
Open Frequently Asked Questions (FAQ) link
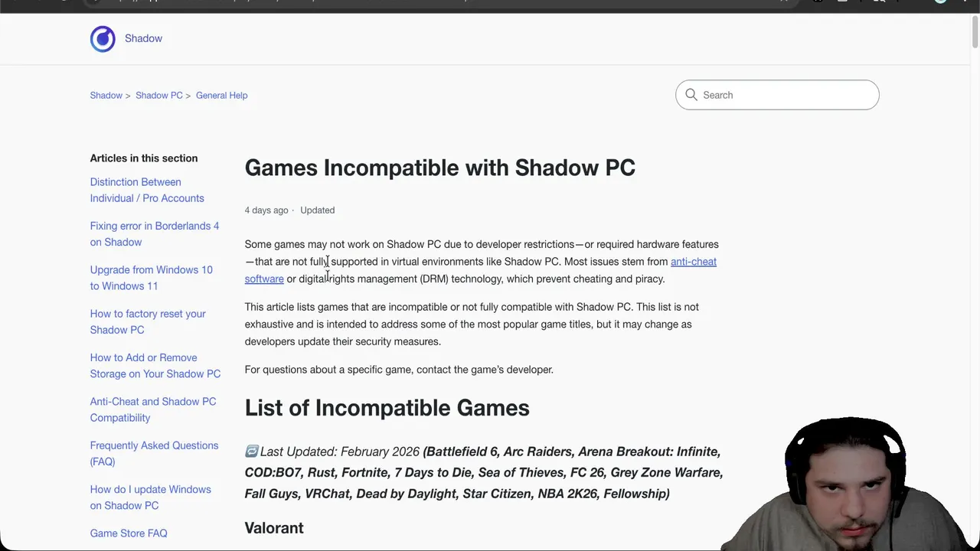[154, 453]
